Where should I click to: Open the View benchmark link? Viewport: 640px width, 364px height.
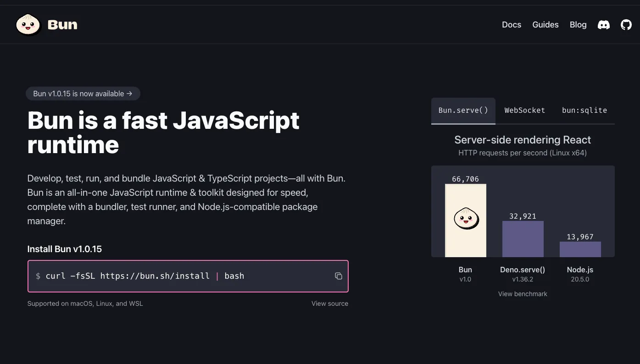523,294
